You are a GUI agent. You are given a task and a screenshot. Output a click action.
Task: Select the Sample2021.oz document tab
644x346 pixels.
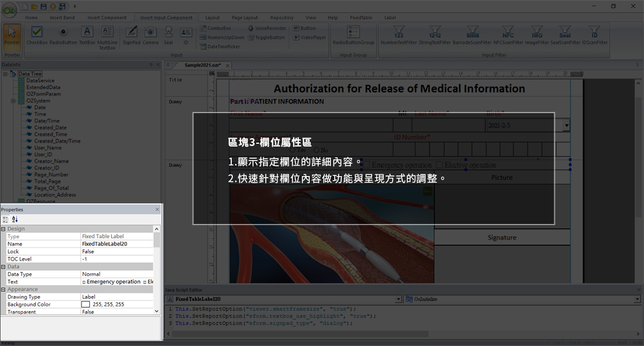click(x=202, y=65)
